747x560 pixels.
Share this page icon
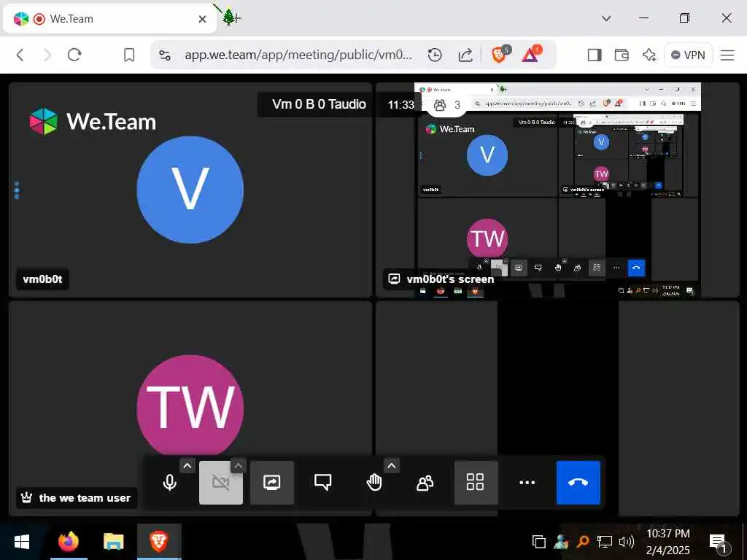(465, 55)
